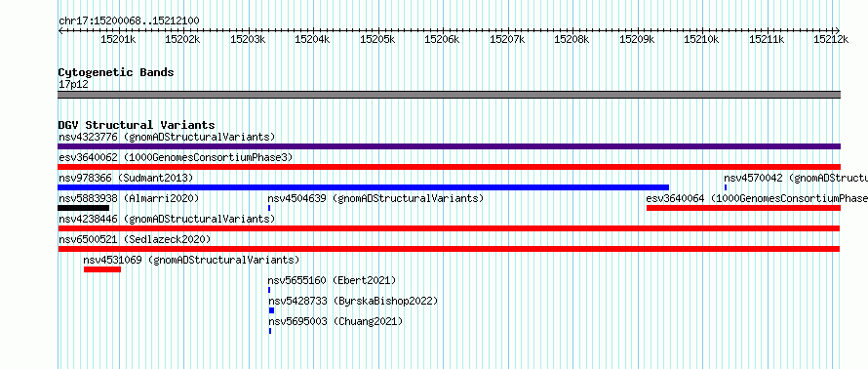Open nsv4238446 gnomAD variant label
This screenshot has height=369, width=868.
167,219
